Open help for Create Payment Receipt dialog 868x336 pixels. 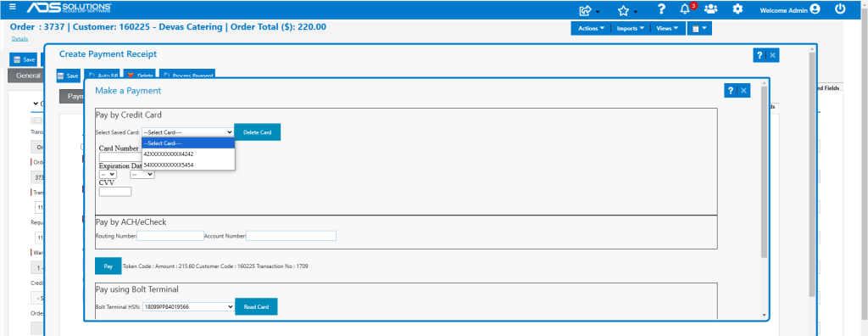point(759,55)
